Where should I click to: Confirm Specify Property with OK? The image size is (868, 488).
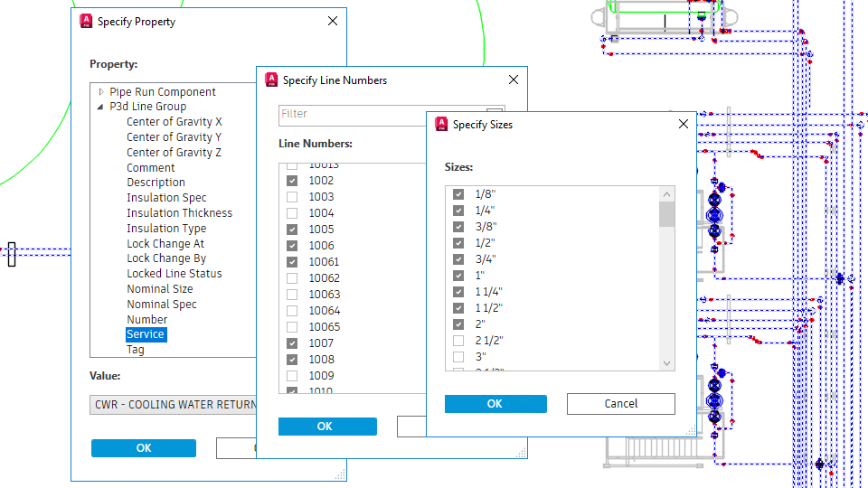[x=144, y=448]
